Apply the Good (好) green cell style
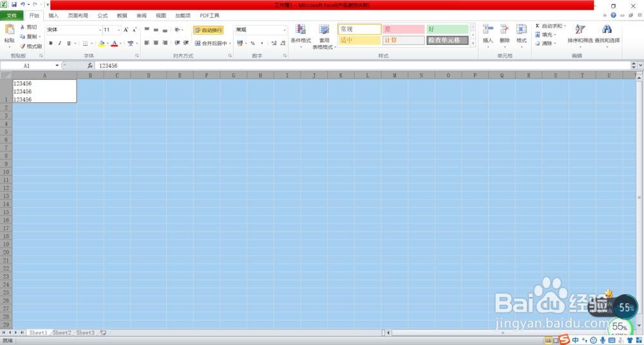The height and width of the screenshot is (345, 644). [x=448, y=29]
